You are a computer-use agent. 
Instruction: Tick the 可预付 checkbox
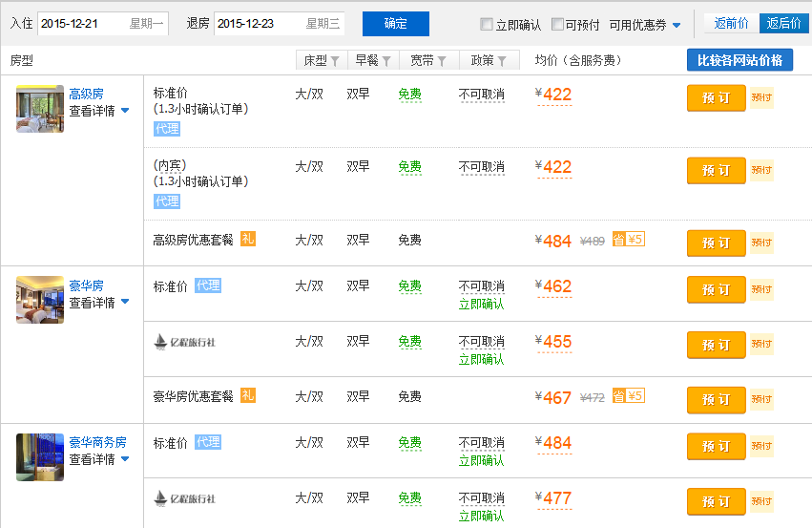pos(558,25)
